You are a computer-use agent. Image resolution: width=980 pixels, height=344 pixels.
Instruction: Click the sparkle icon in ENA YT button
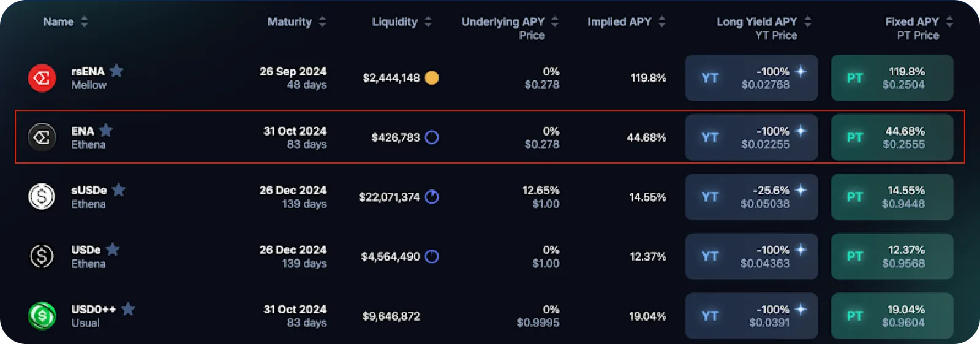801,131
